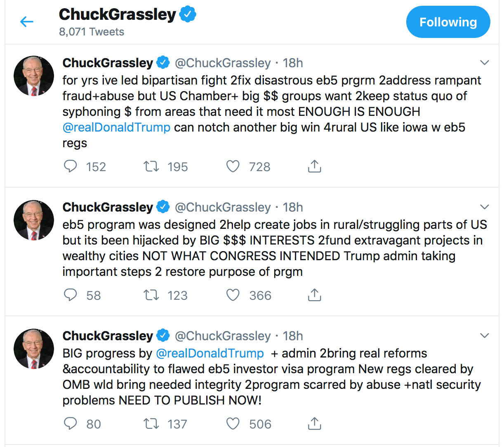This screenshot has width=504, height=447.
Task: Reply to the tweet with 58 replies
Action: (71, 295)
